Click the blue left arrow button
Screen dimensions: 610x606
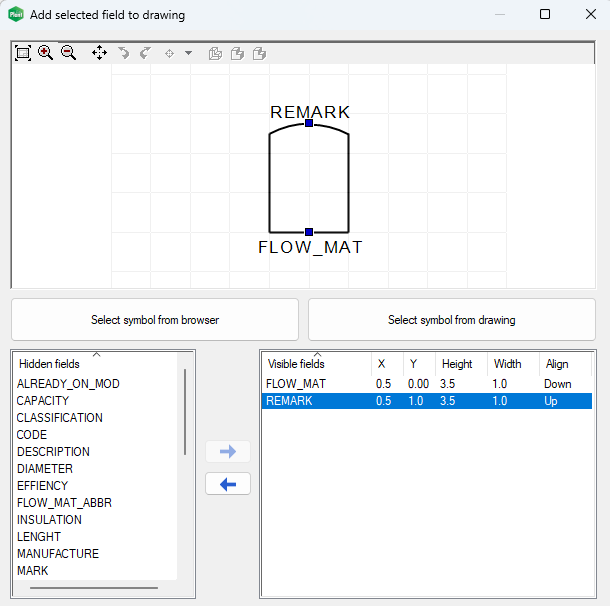coord(227,484)
